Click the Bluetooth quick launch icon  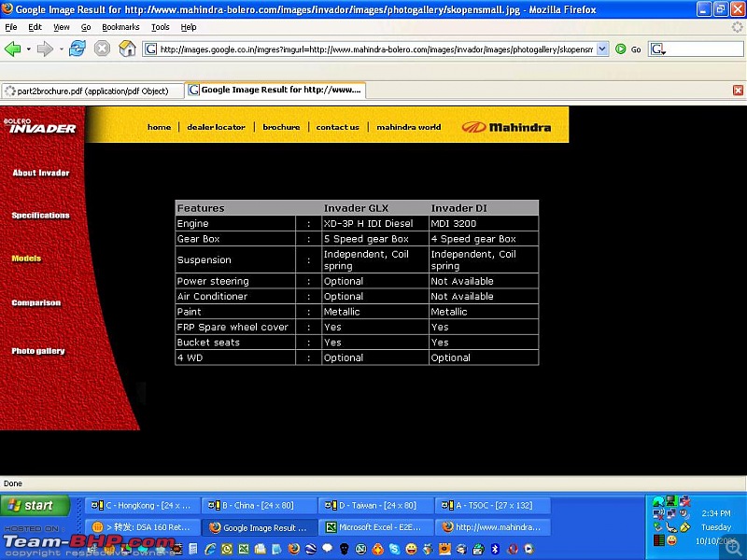click(x=495, y=549)
